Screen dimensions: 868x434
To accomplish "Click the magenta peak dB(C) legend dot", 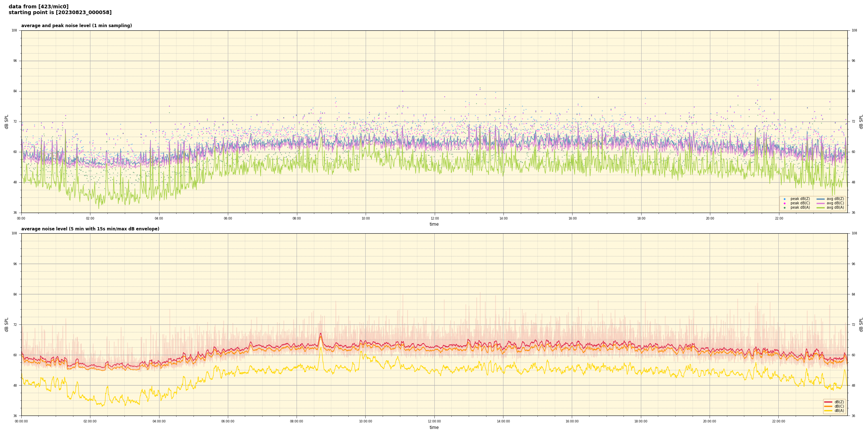I will point(784,203).
